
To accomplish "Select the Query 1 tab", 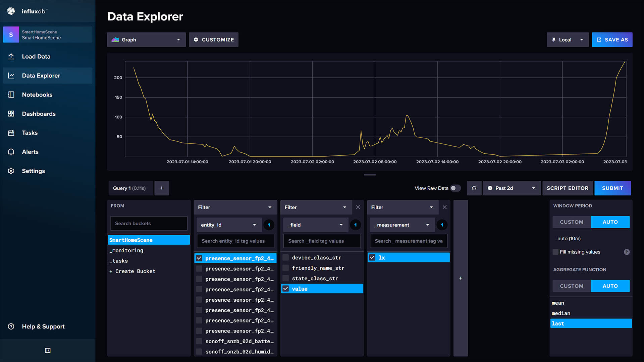I will coord(130,188).
